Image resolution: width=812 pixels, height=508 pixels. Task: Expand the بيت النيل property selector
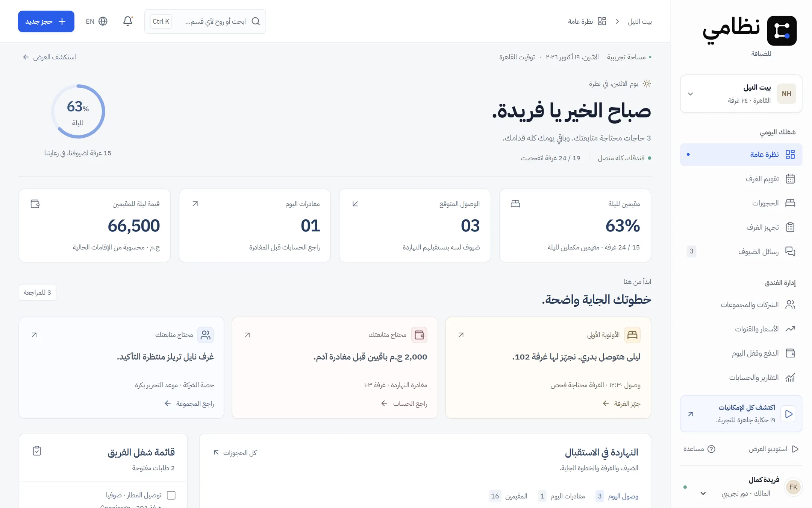[x=741, y=94]
